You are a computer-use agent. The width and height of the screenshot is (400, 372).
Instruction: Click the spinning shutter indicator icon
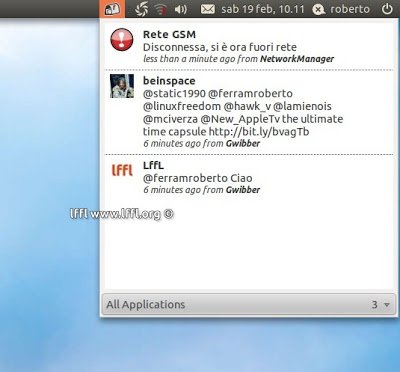[x=141, y=9]
